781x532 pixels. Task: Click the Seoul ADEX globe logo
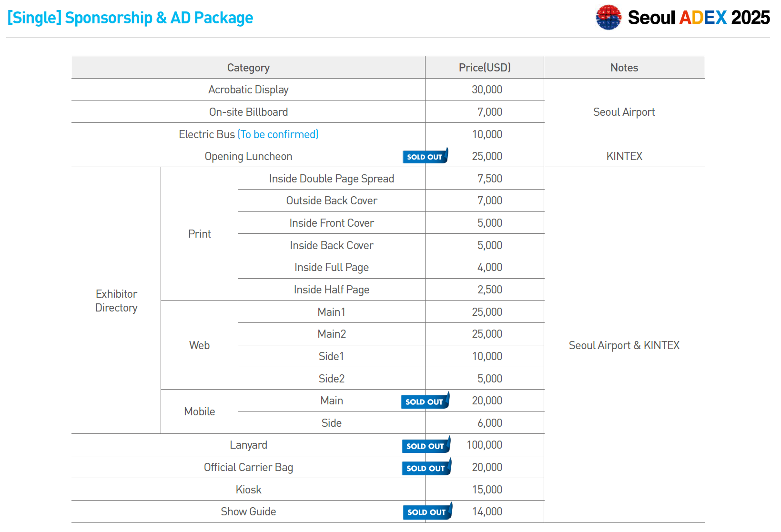609,18
